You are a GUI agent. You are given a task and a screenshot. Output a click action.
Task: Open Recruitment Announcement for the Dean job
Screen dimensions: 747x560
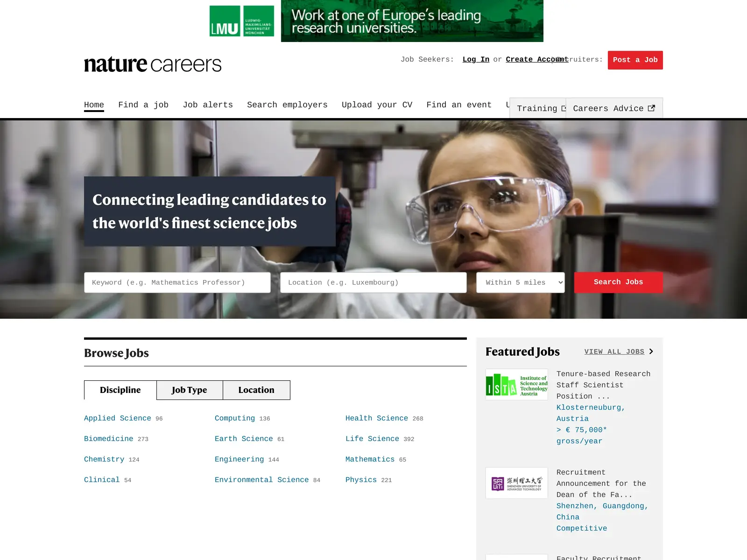tap(601, 484)
